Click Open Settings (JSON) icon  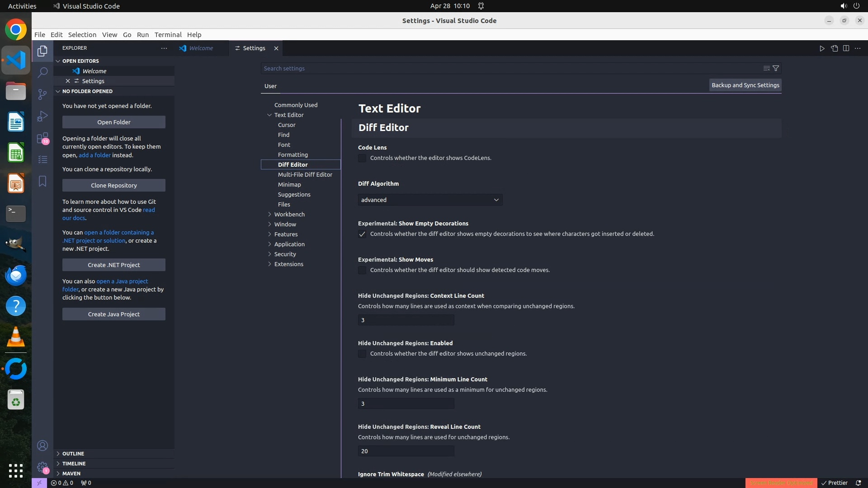pos(834,48)
